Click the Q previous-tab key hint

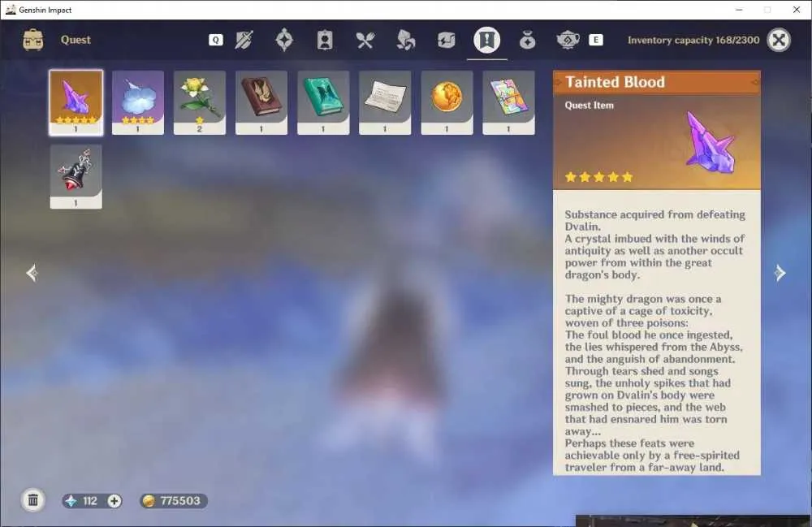click(x=216, y=40)
